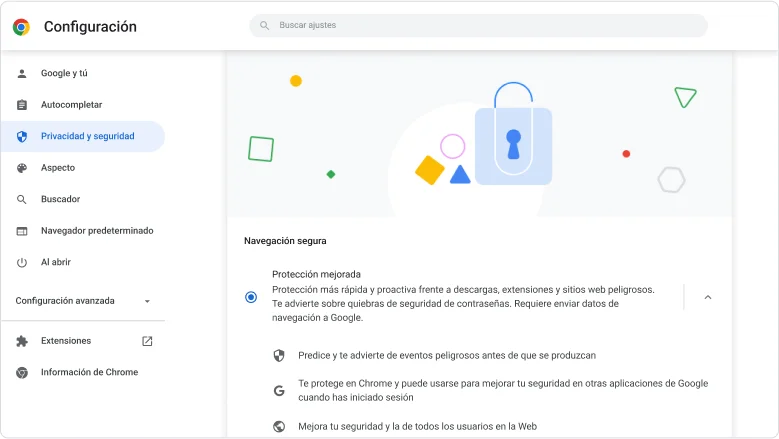Click the Google G icon in protection details
The height and width of the screenshot is (439, 779).
coord(279,391)
